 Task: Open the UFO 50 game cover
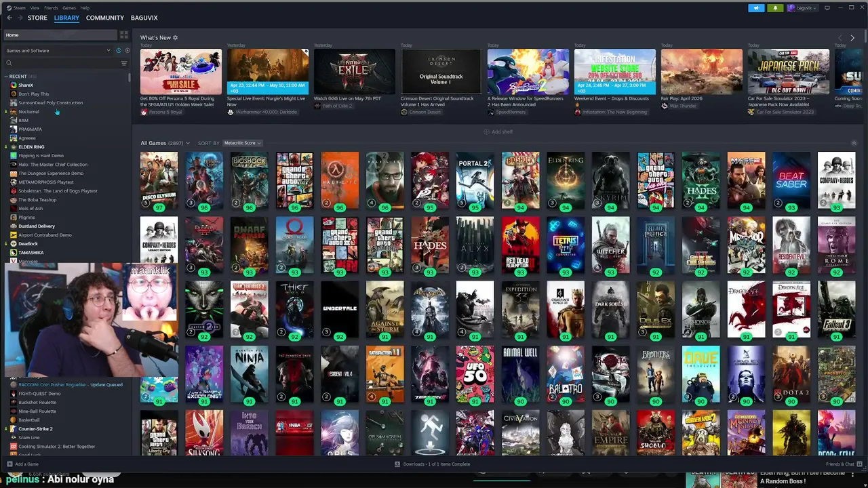click(475, 374)
